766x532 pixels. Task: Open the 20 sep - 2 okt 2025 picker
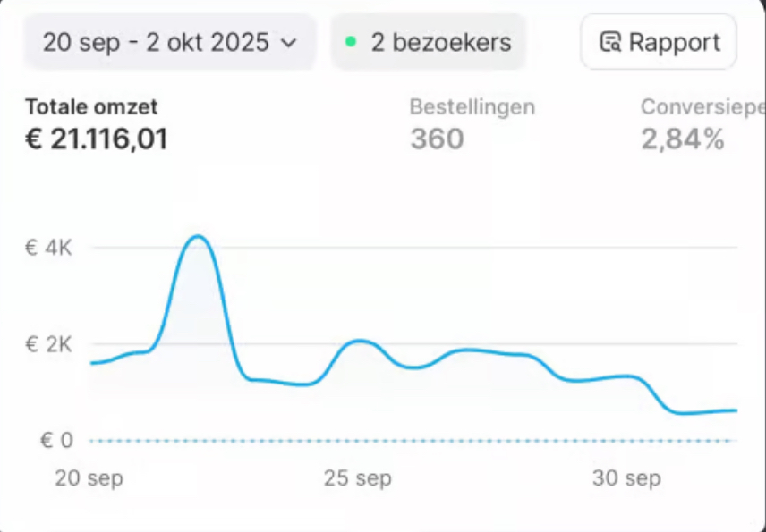170,42
